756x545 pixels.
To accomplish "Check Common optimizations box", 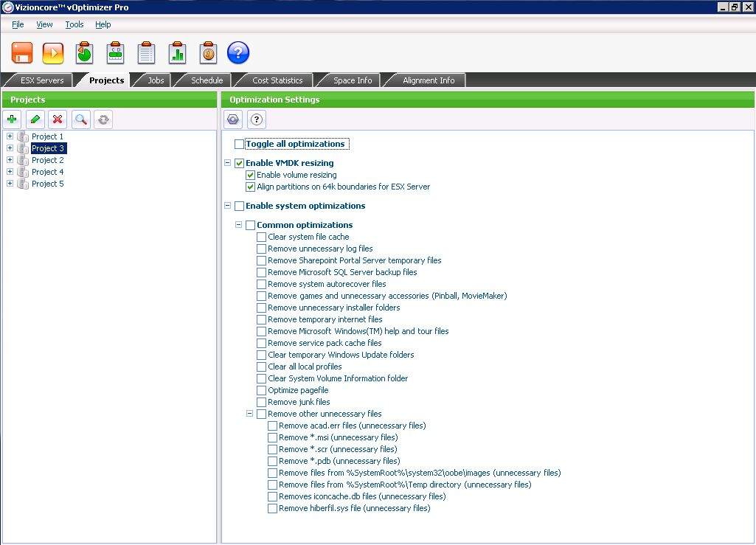I will point(250,225).
